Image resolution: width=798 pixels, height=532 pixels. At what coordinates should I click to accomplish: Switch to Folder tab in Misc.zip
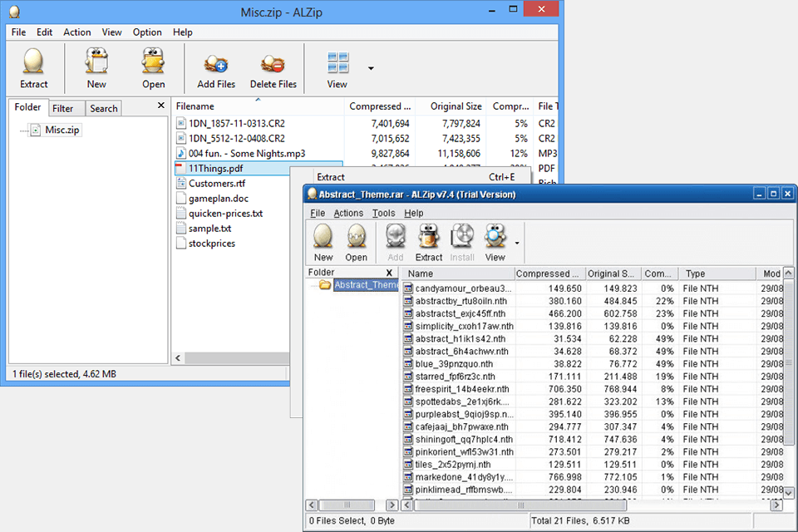(27, 107)
